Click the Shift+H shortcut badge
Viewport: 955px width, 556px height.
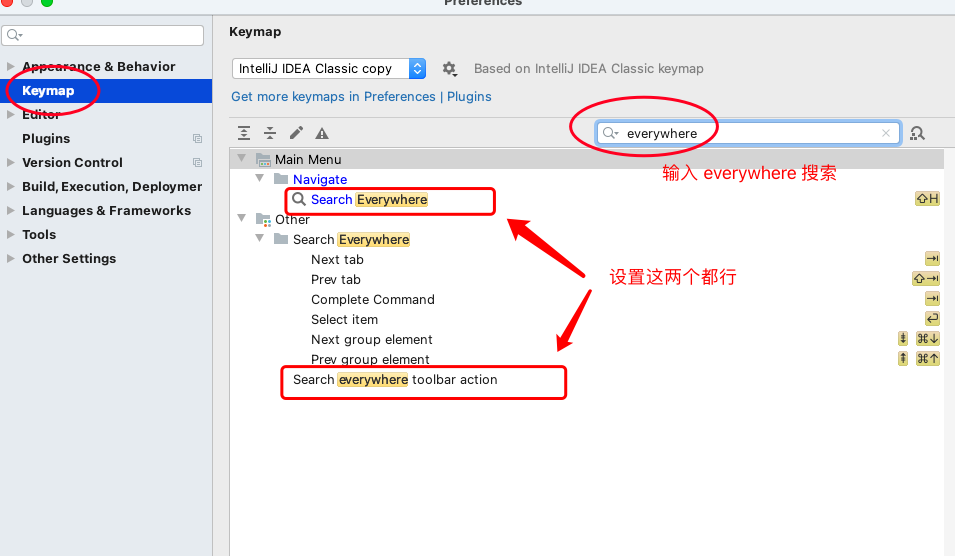pyautogui.click(x=927, y=199)
